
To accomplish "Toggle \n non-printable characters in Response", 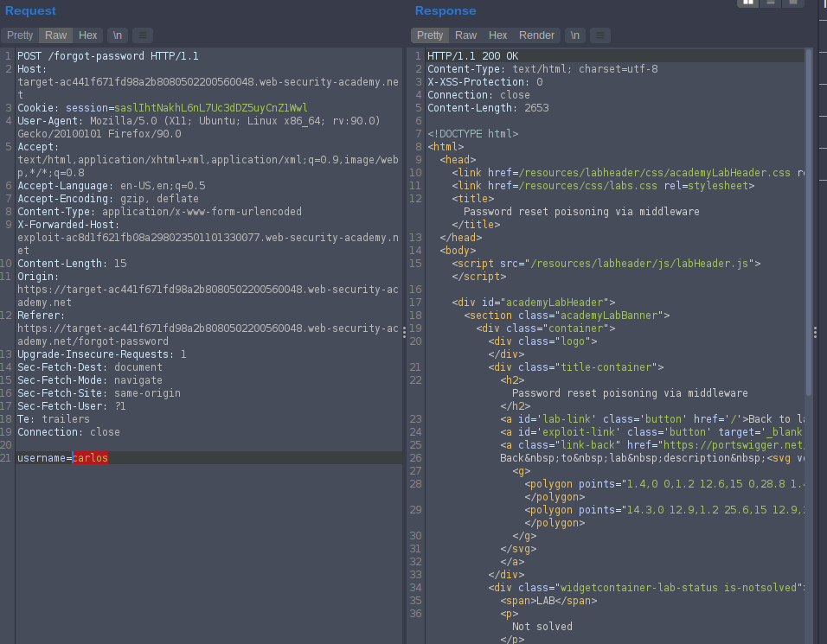I will pyautogui.click(x=575, y=35).
